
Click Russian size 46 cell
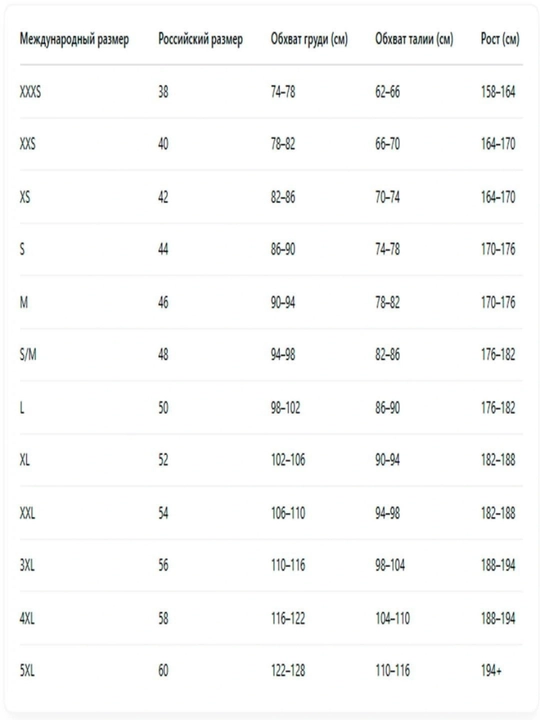pyautogui.click(x=163, y=303)
